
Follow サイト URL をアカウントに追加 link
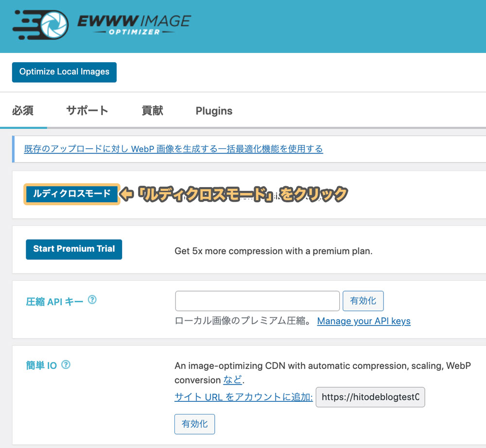tap(243, 397)
